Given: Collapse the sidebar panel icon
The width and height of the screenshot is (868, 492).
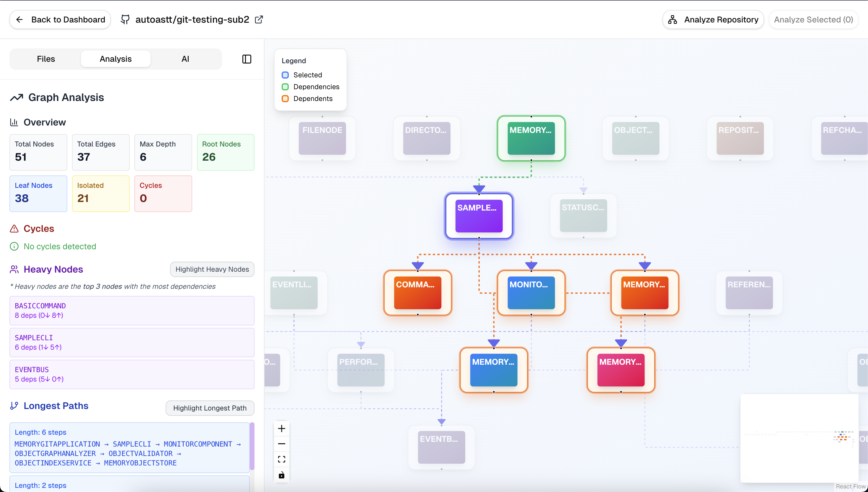Looking at the screenshot, I should (x=247, y=59).
